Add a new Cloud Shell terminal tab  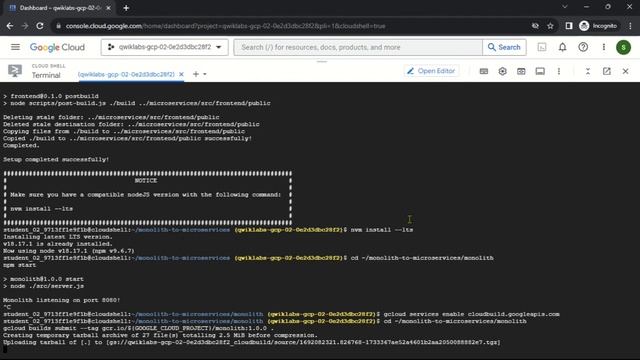point(196,74)
